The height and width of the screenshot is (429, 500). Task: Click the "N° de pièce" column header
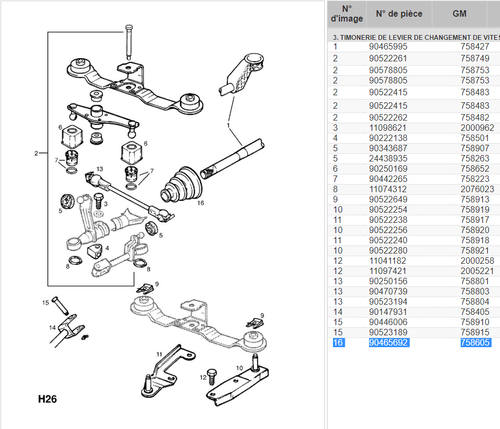coord(399,14)
